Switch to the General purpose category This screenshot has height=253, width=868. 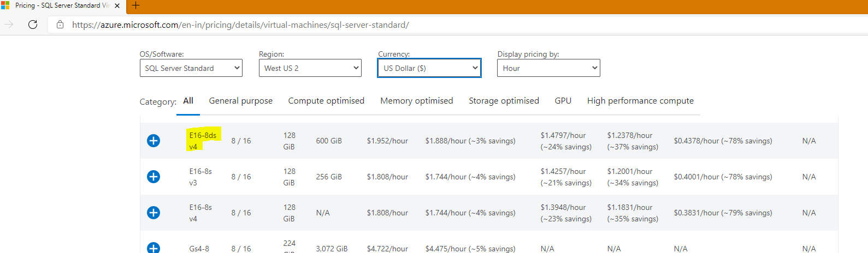[241, 101]
